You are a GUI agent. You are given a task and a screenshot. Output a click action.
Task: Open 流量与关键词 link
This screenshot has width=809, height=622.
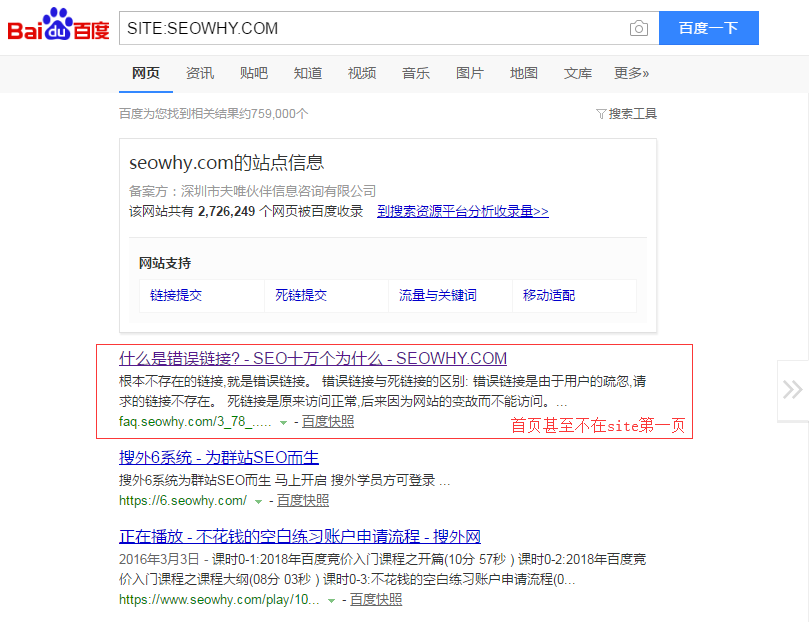(438, 296)
